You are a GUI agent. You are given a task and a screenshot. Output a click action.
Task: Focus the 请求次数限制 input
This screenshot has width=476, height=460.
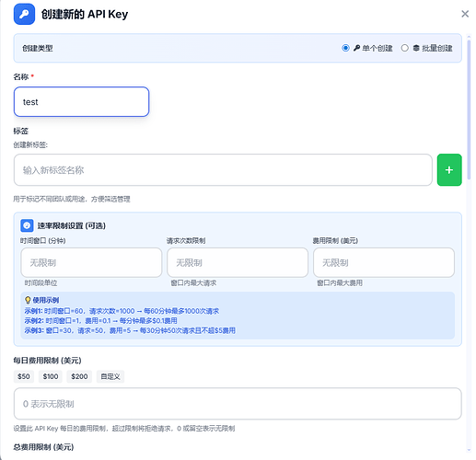[238, 263]
